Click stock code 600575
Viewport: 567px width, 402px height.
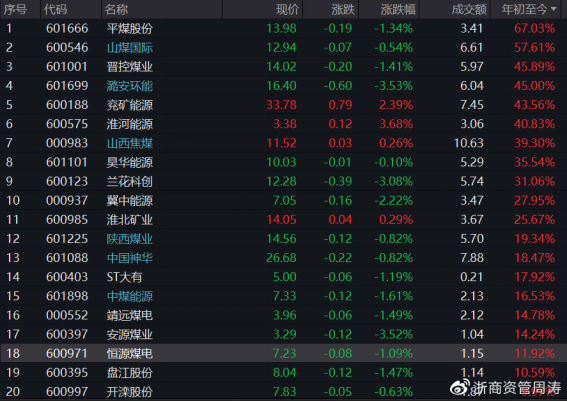click(67, 124)
